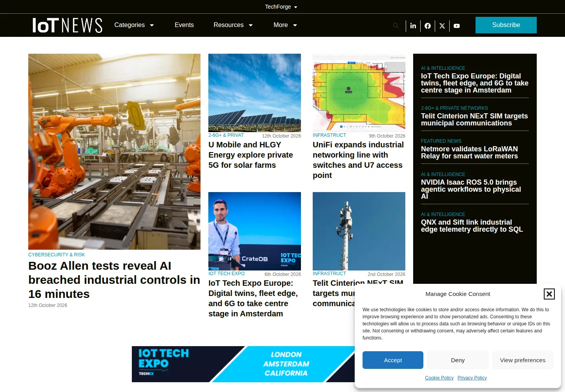This screenshot has height=392, width=565.
Task: Close the cookie consent dialog
Action: (x=549, y=294)
